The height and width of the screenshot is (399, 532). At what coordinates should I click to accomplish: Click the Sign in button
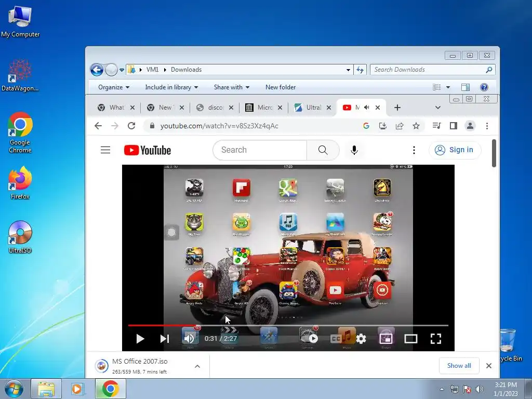(455, 150)
